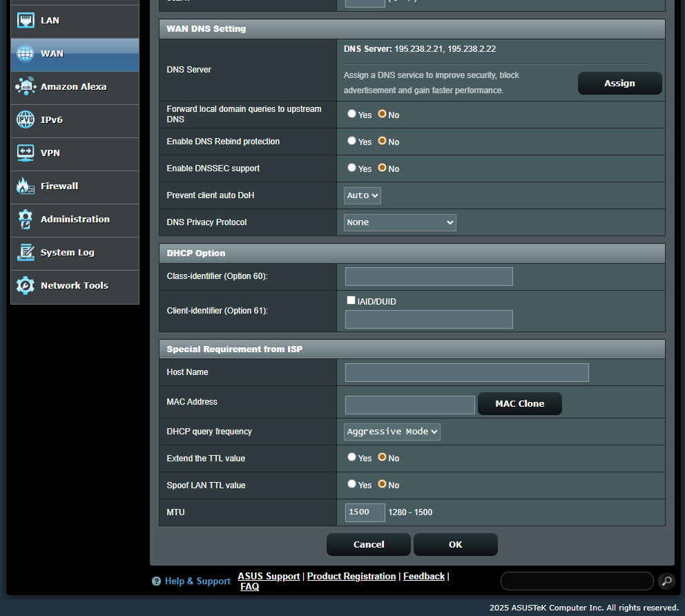Open Network Tools menu item
This screenshot has width=685, height=616.
tap(74, 286)
